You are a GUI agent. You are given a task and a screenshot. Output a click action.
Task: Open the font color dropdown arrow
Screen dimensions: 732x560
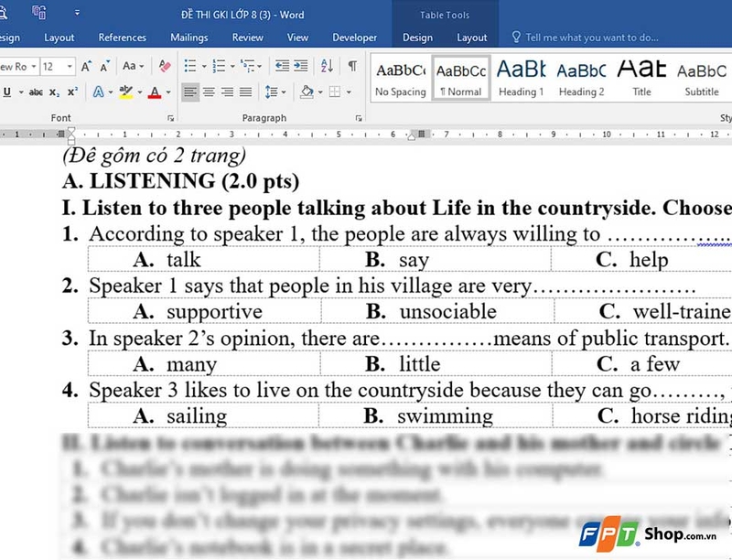168,92
